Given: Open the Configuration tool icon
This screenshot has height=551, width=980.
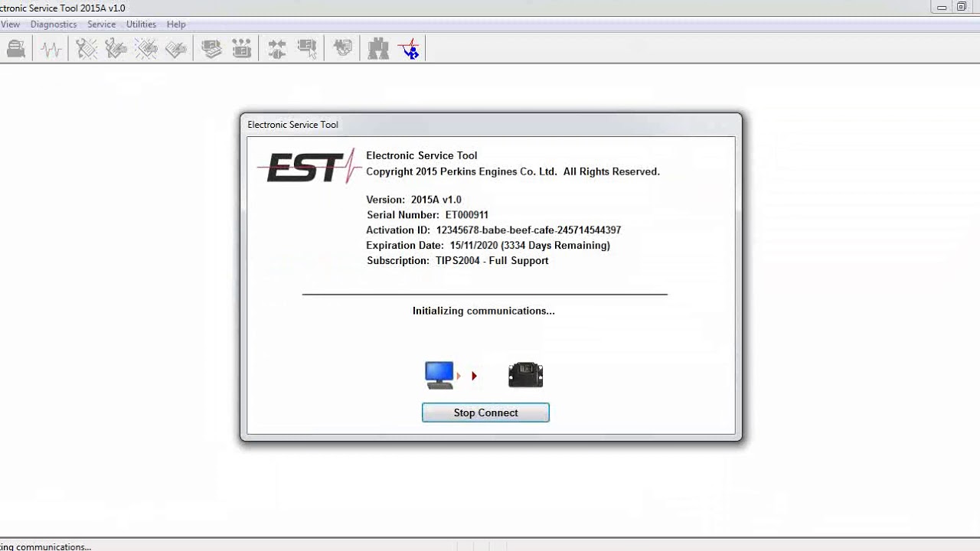Looking at the screenshot, I should [242, 50].
